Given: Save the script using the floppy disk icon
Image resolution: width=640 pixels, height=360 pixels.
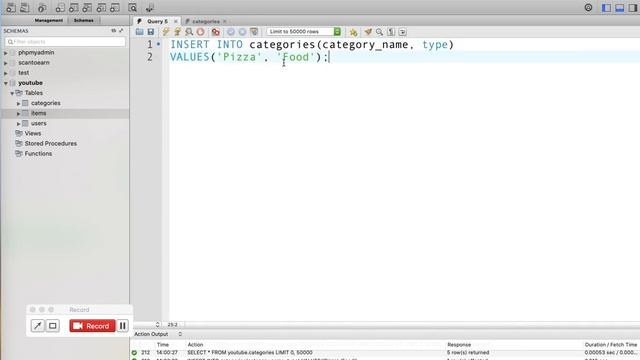Looking at the screenshot, I should point(151,31).
